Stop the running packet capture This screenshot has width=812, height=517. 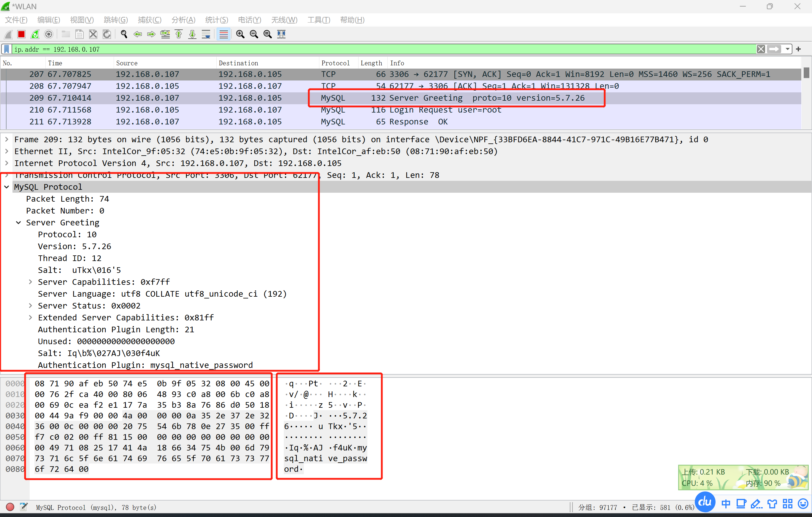pos(21,34)
